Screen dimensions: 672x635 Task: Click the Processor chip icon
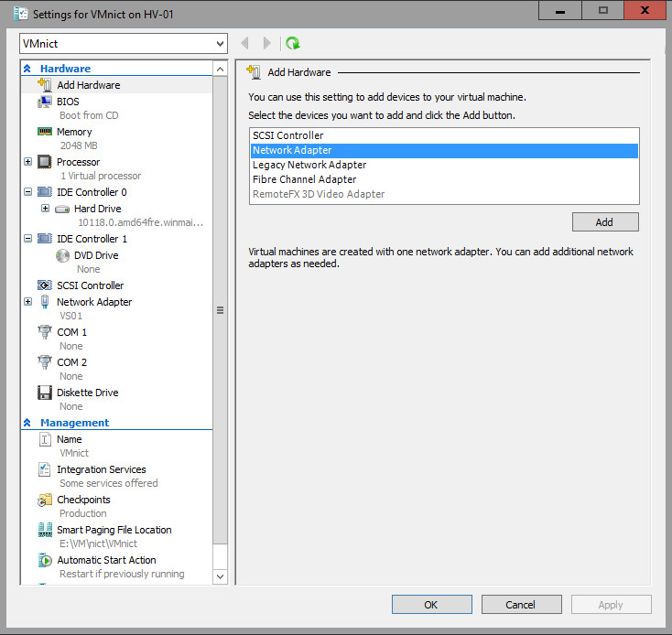tap(45, 162)
